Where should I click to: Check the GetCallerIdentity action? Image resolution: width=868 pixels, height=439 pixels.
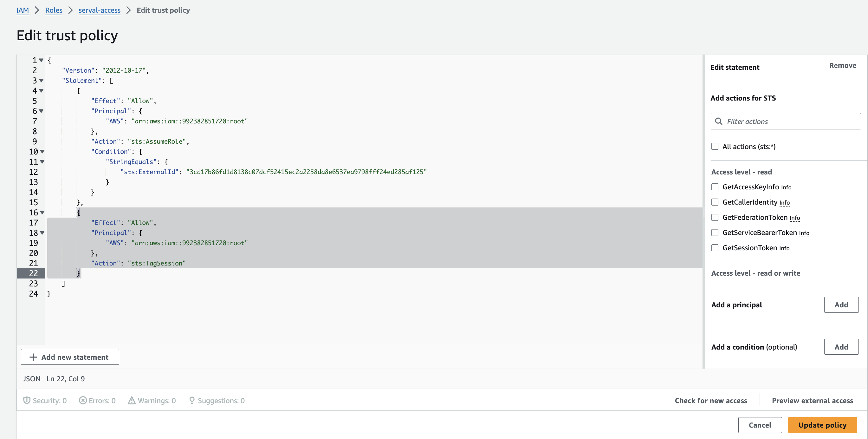tap(715, 202)
